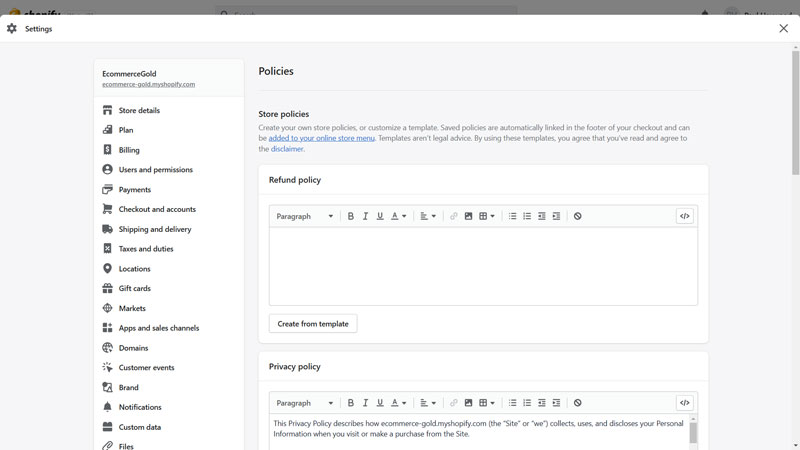The image size is (800, 450).
Task: Click inside the Refund policy text area
Action: [x=483, y=266]
